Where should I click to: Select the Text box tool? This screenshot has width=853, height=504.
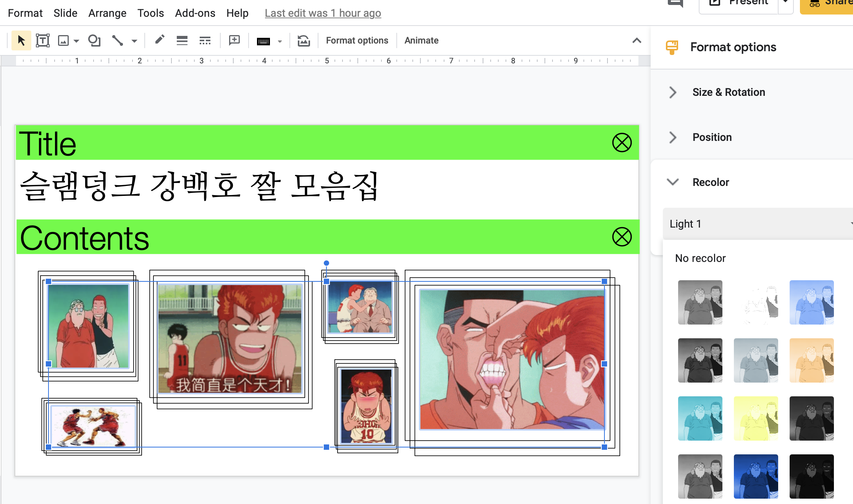click(x=42, y=40)
